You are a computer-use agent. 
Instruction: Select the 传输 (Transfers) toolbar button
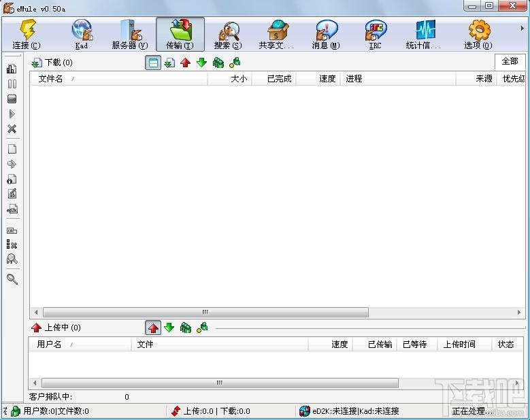pyautogui.click(x=180, y=35)
